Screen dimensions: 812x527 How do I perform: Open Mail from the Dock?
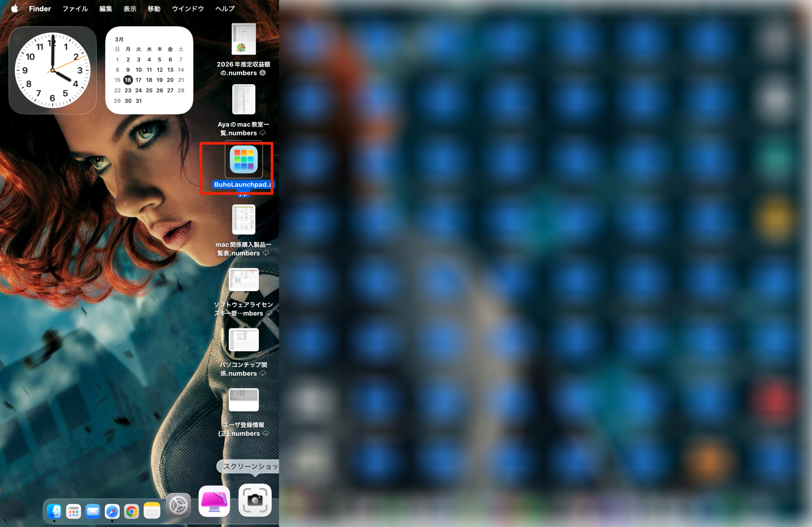coord(93,511)
